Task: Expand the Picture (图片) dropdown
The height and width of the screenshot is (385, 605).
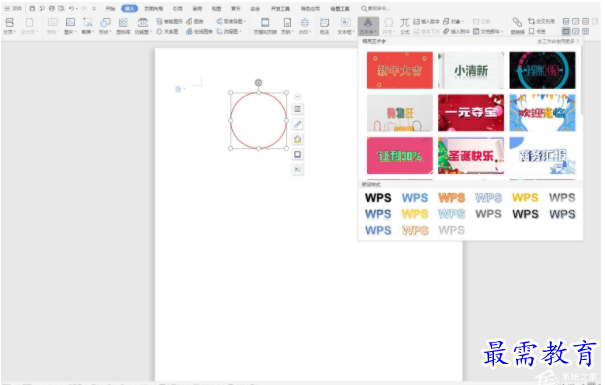Action: tap(70, 25)
